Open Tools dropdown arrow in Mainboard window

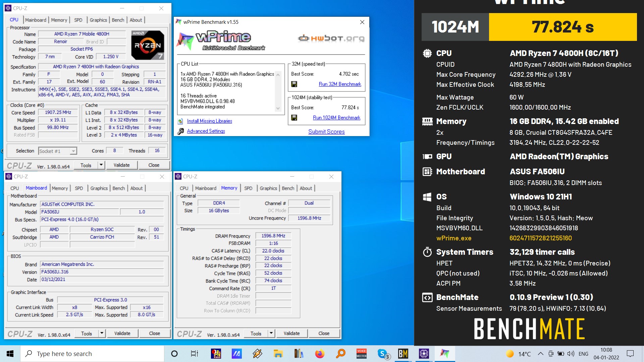[102, 333]
